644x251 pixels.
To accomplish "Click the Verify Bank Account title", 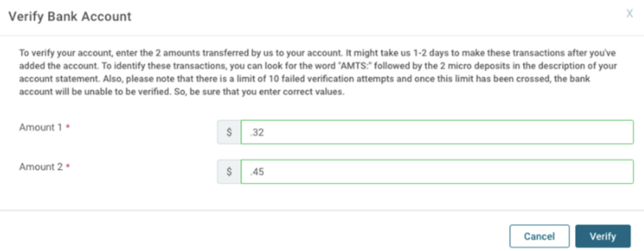I will tap(70, 16).
